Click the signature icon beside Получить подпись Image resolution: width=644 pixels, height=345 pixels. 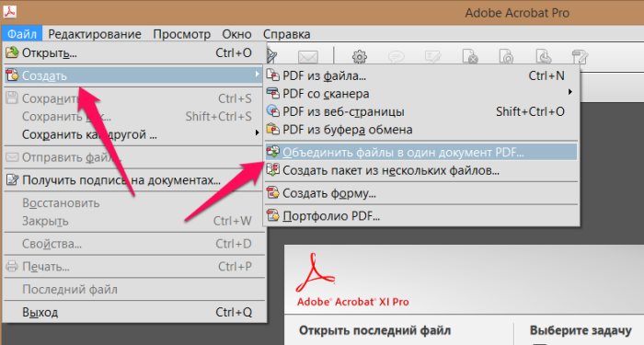pos(12,179)
